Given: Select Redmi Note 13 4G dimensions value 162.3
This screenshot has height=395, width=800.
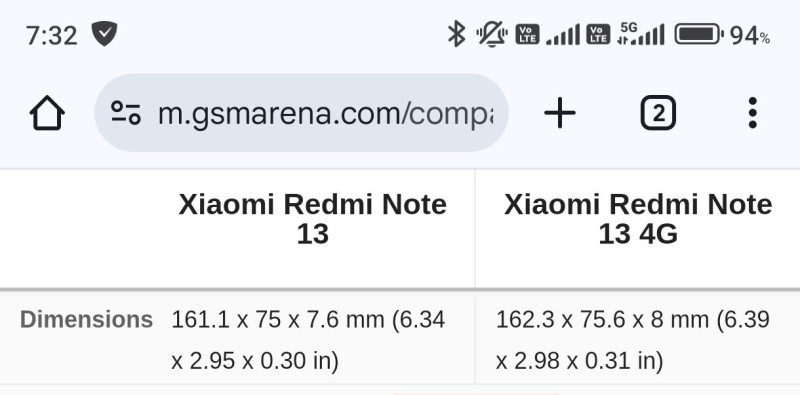Looking at the screenshot, I should (633, 341).
